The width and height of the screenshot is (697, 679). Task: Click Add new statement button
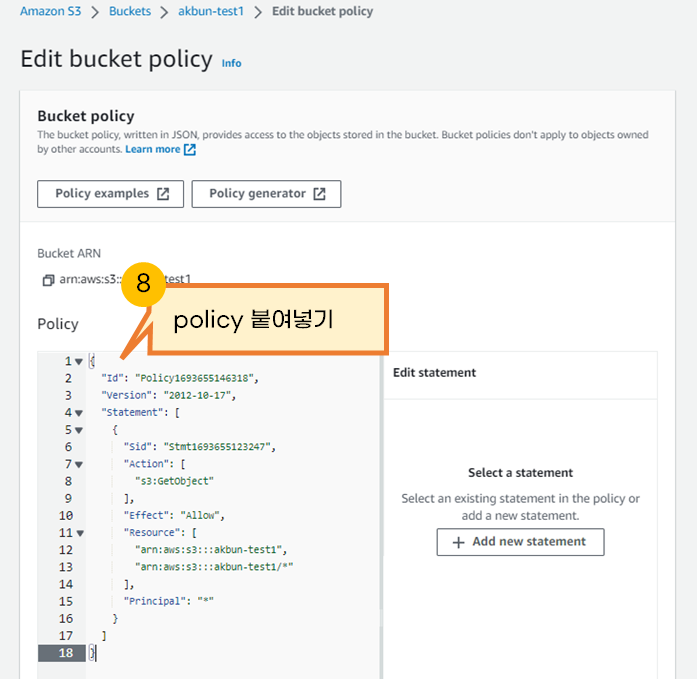click(x=520, y=542)
